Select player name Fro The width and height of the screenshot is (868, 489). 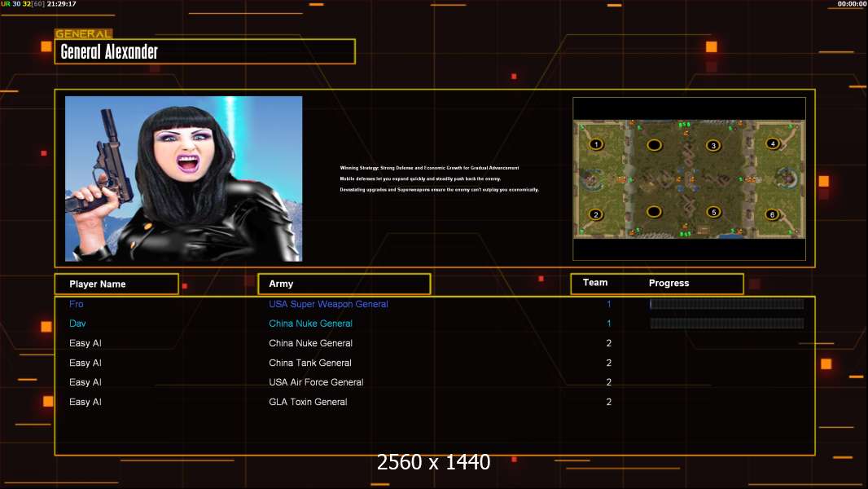click(77, 304)
